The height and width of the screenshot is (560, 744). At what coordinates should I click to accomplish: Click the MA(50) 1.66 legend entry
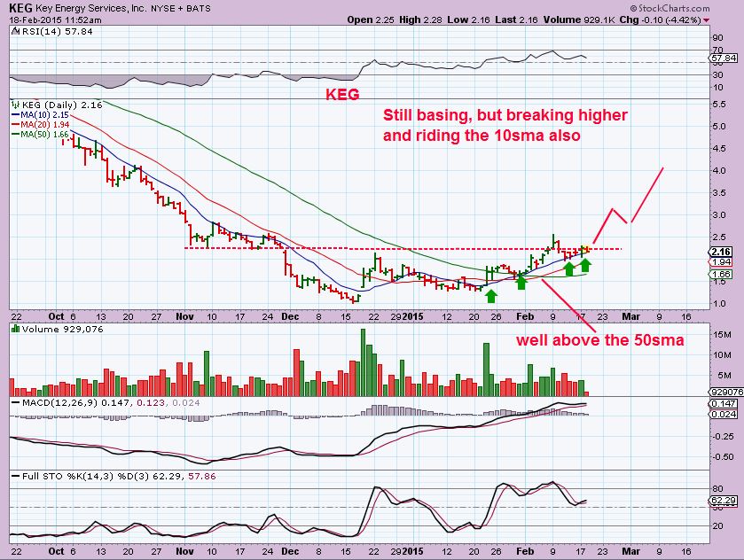44,134
